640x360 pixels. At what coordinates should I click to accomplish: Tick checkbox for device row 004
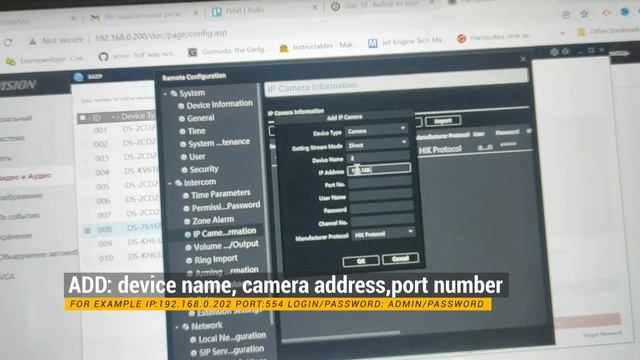pos(85,173)
